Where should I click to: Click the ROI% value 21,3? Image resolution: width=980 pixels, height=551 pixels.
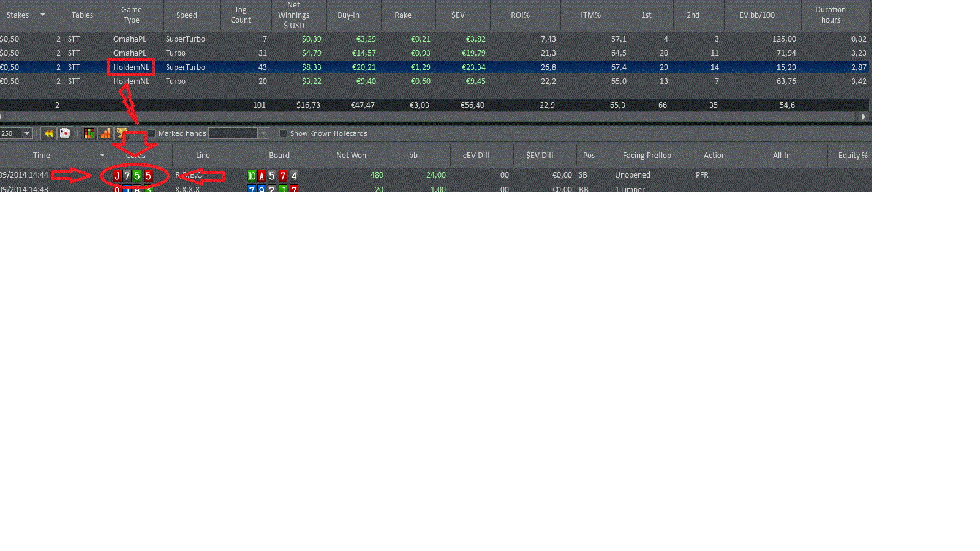click(x=548, y=53)
